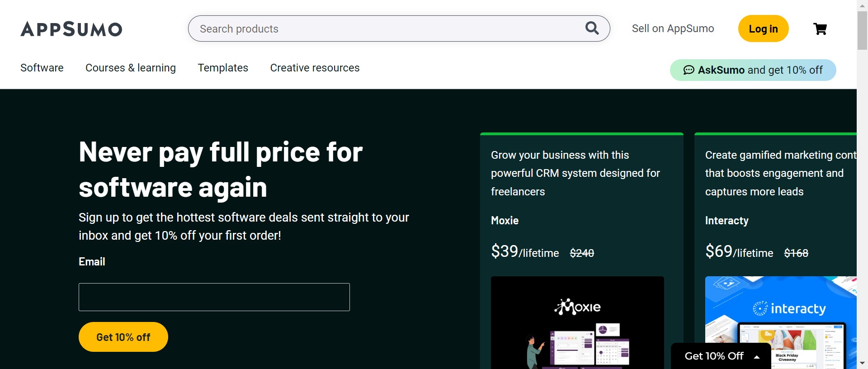
Task: Open the Interacty deal title
Action: click(726, 221)
